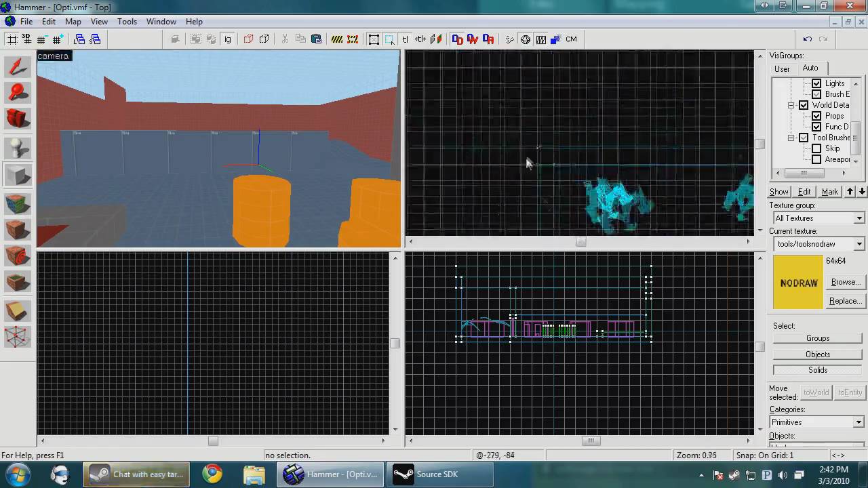Open the Help menu
The height and width of the screenshot is (488, 868).
pos(194,22)
